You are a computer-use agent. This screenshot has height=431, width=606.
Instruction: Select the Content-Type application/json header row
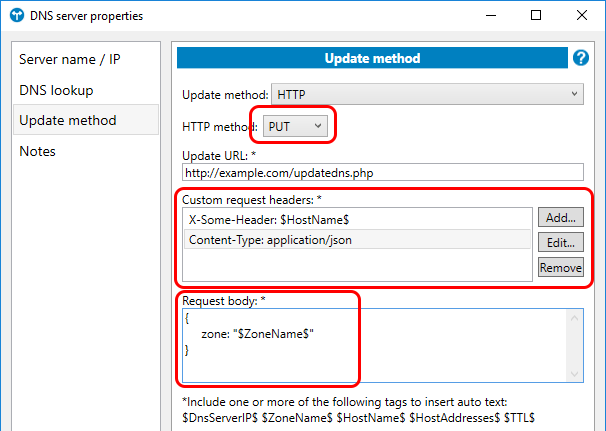tap(270, 239)
